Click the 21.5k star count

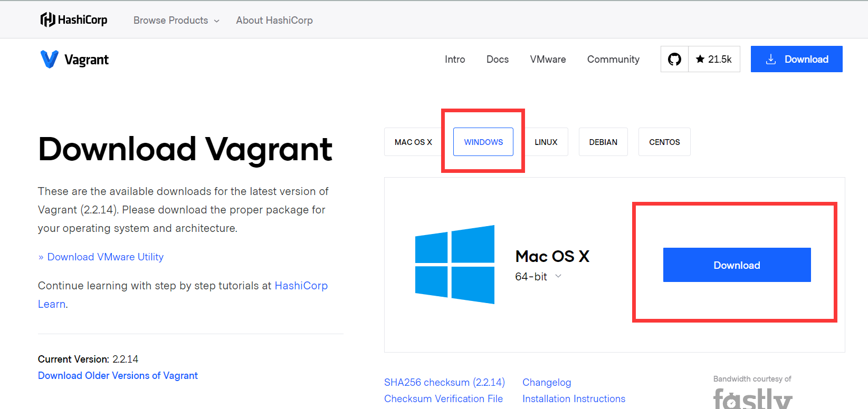714,59
